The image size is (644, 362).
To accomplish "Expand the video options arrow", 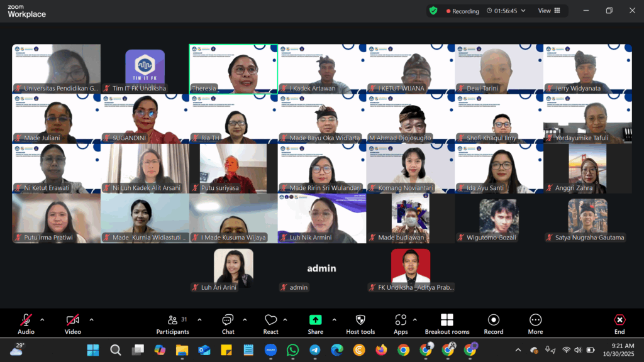I will (x=91, y=319).
